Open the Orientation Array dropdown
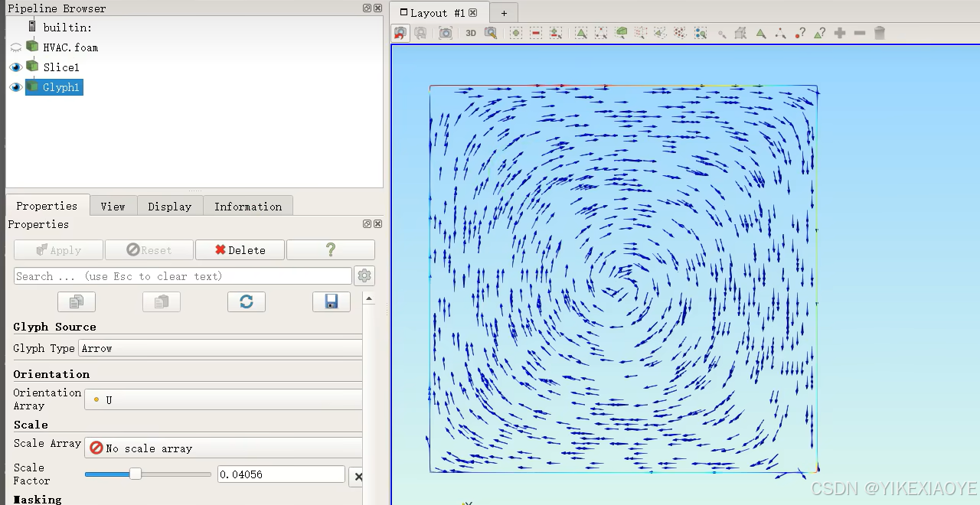The width and height of the screenshot is (980, 505). 223,399
